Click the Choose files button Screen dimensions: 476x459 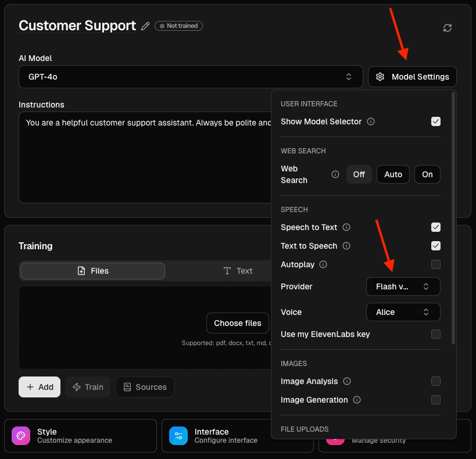tap(237, 323)
